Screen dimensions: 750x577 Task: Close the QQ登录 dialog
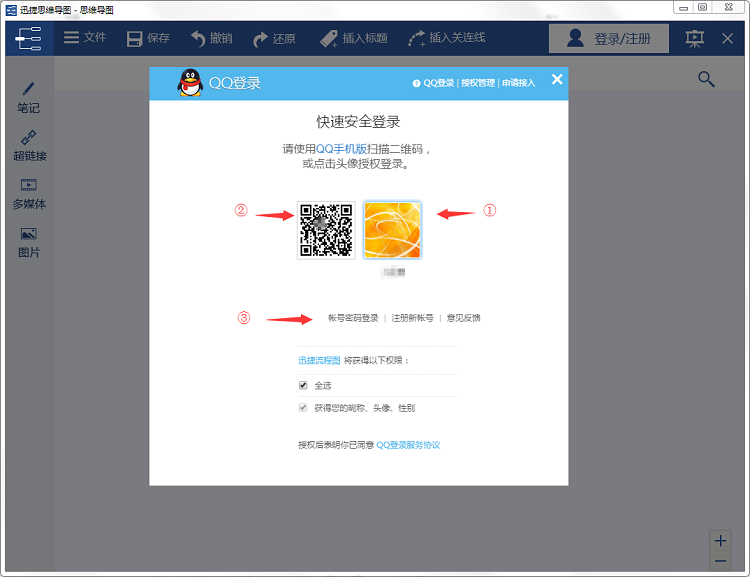click(x=557, y=79)
